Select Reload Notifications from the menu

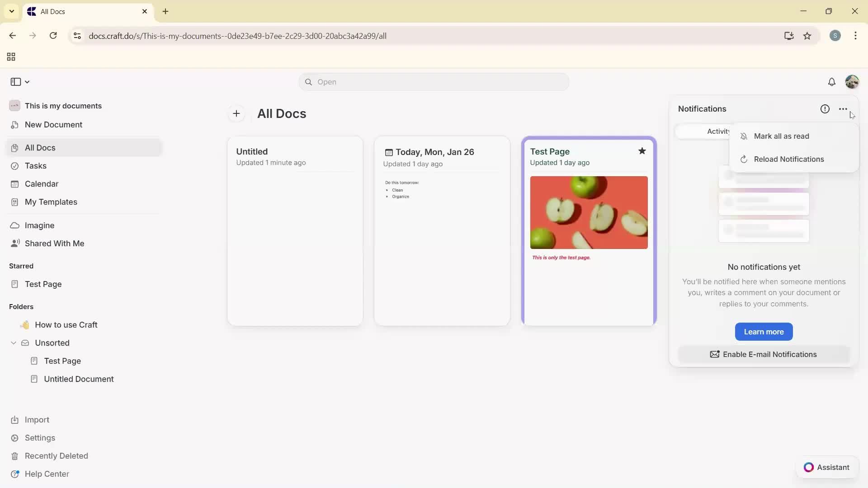pos(789,159)
